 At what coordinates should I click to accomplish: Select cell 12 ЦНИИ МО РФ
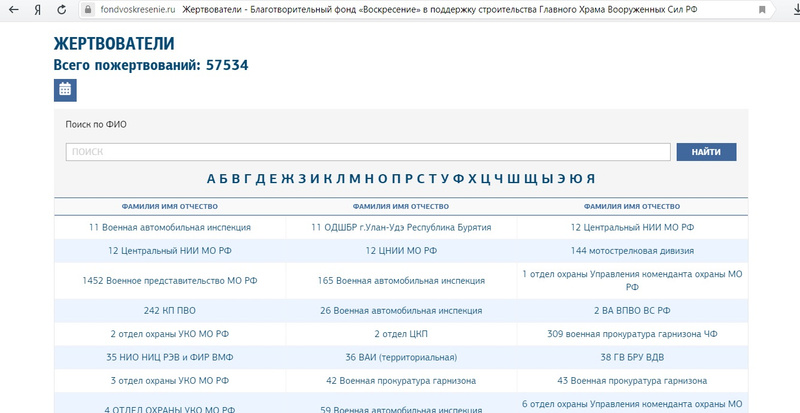click(401, 251)
